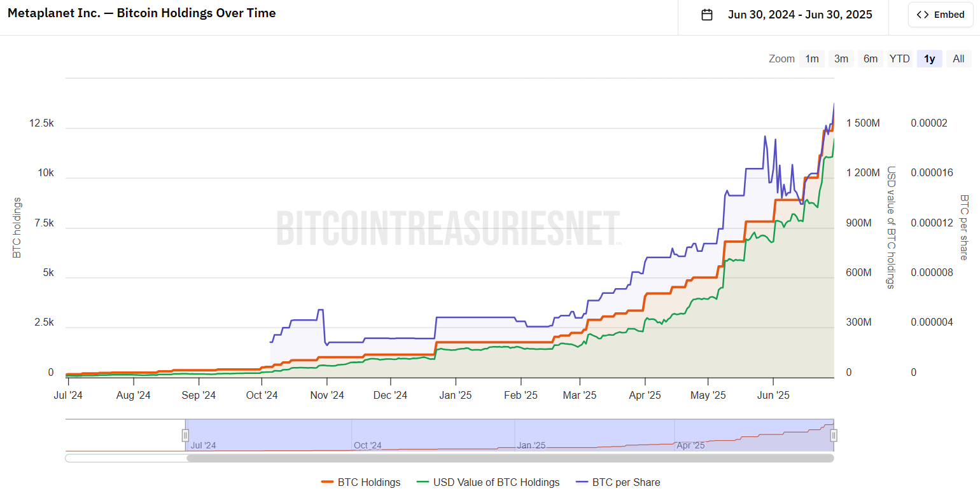This screenshot has height=498, width=980.
Task: Click the navigator horizontal scrollbar thumb
Action: (x=510, y=458)
